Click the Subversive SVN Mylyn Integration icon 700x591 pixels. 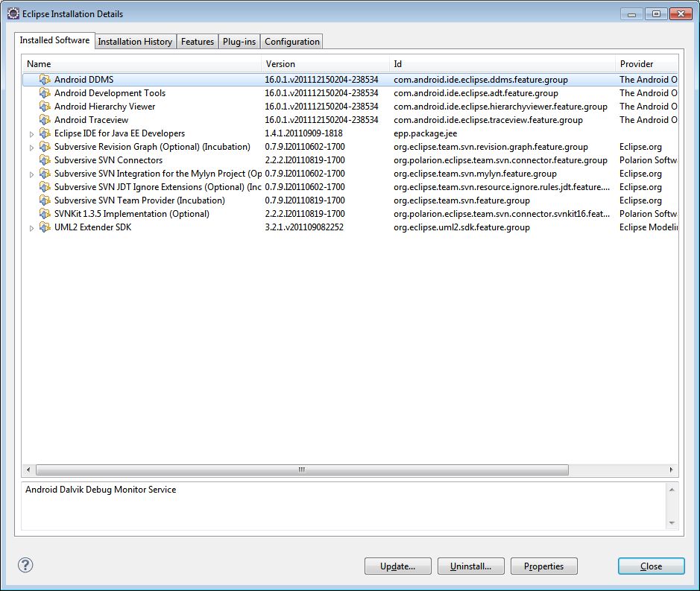pyautogui.click(x=45, y=173)
